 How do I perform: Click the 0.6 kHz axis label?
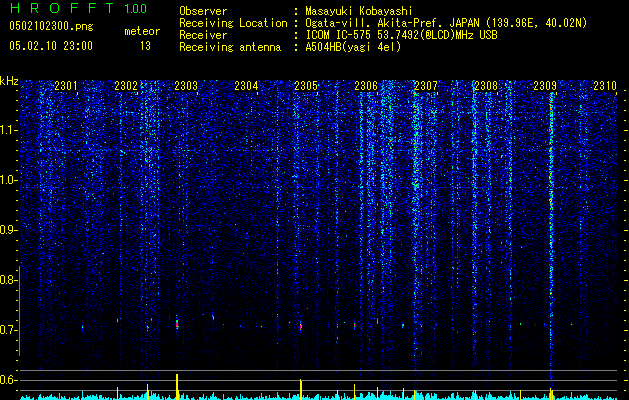8,380
